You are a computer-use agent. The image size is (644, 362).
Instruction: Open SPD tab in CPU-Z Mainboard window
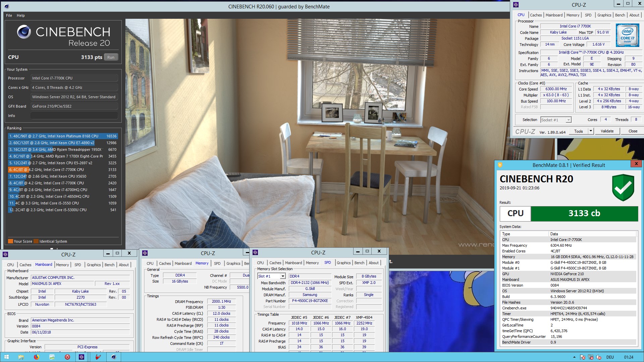click(78, 265)
